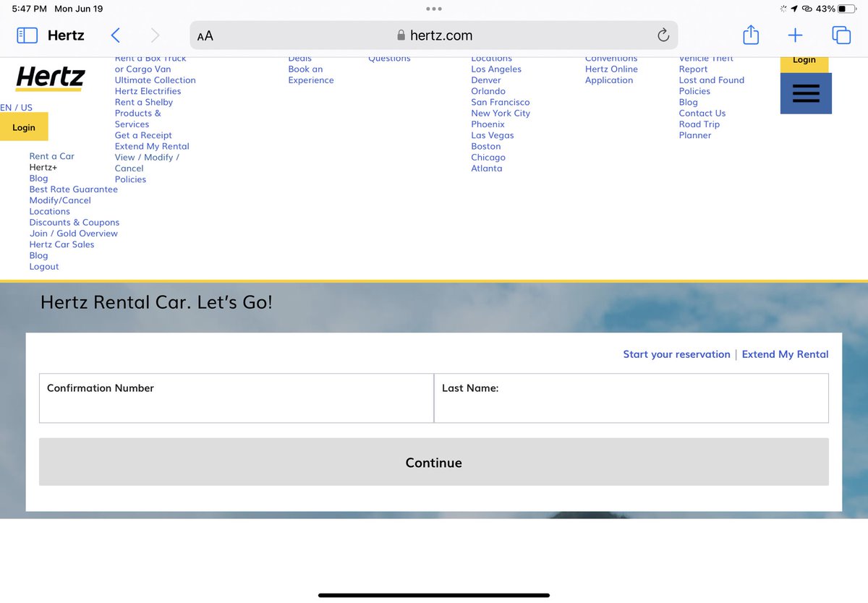The height and width of the screenshot is (603, 868).
Task: Open the Discounts & Coupons link
Action: (x=75, y=223)
